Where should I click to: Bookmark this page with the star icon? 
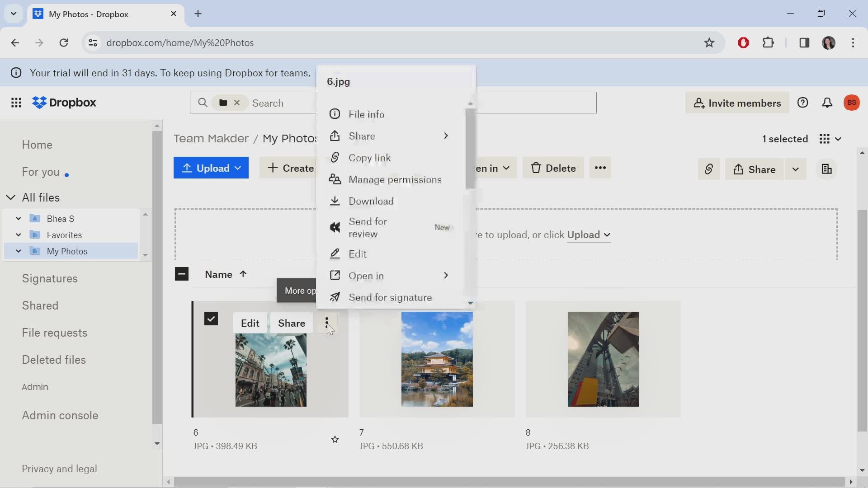click(x=709, y=43)
